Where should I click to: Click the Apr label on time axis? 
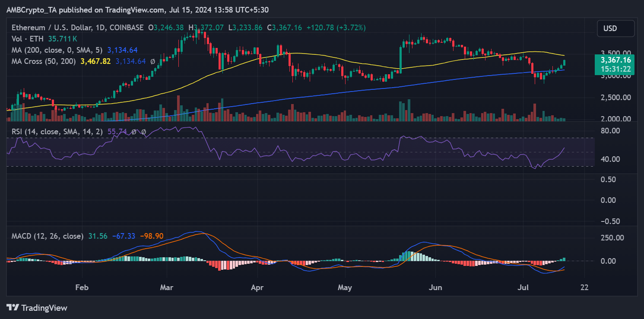(257, 287)
